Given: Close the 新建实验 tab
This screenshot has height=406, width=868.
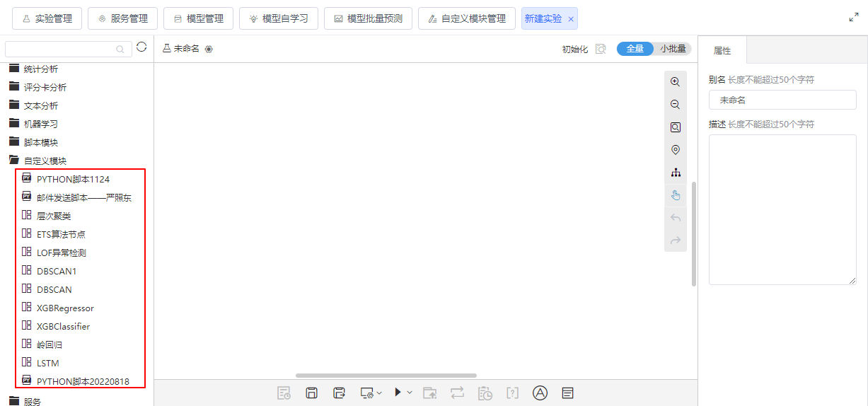Looking at the screenshot, I should click(571, 19).
